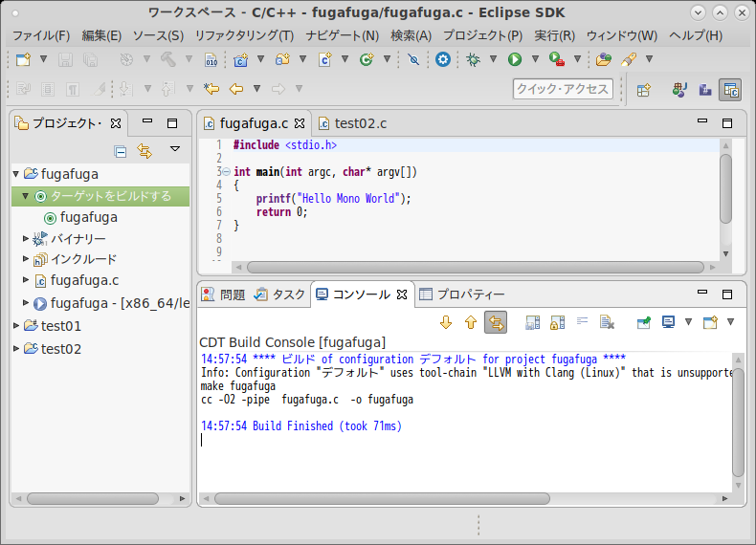756x545 pixels.
Task: Toggle Link with Editor in Project Explorer
Action: [x=145, y=151]
